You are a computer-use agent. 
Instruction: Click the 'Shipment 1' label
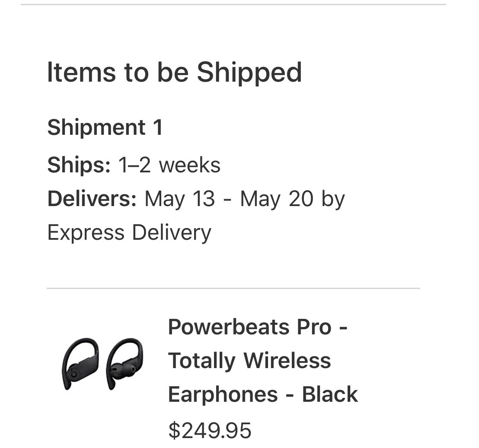105,127
